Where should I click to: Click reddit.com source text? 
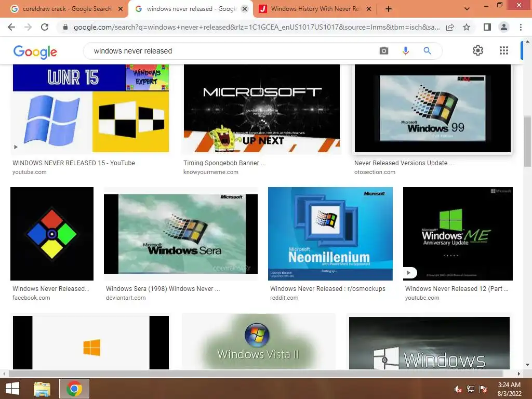point(284,298)
